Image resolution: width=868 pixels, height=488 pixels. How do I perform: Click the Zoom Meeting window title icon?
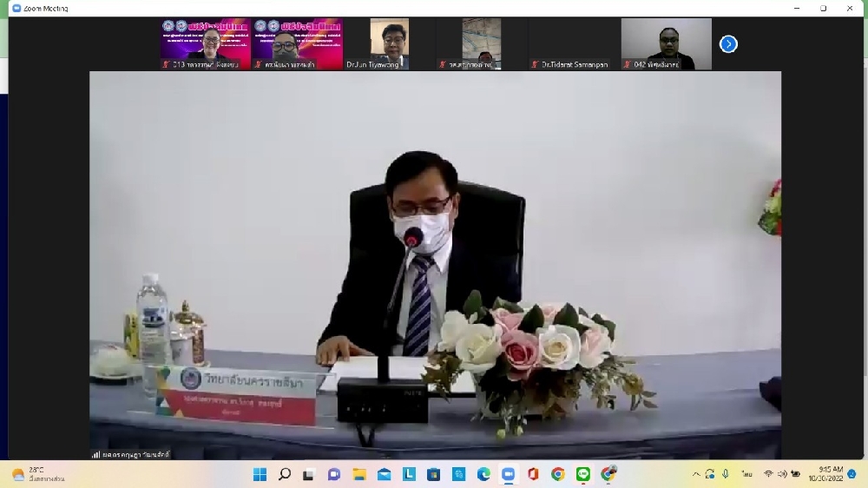pyautogui.click(x=16, y=8)
